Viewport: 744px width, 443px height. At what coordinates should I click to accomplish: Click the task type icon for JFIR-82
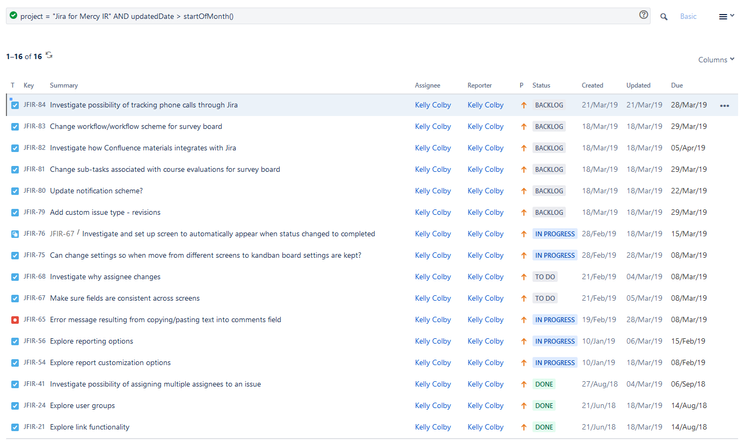click(x=15, y=148)
